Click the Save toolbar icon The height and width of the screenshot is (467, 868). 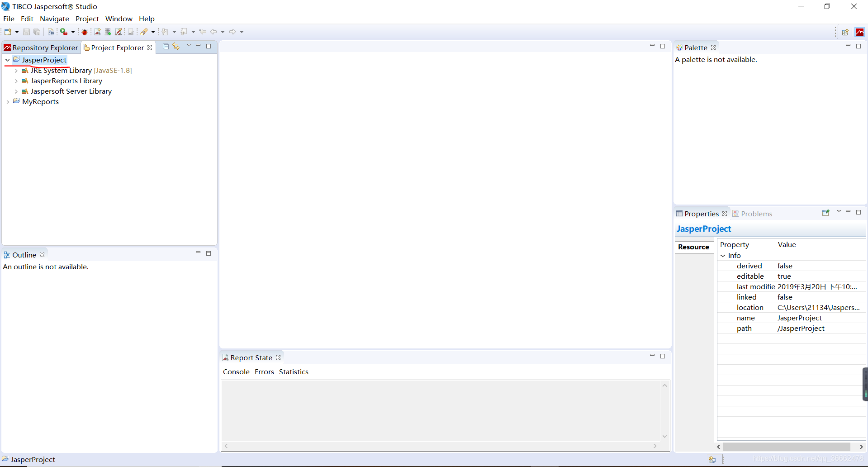[26, 32]
